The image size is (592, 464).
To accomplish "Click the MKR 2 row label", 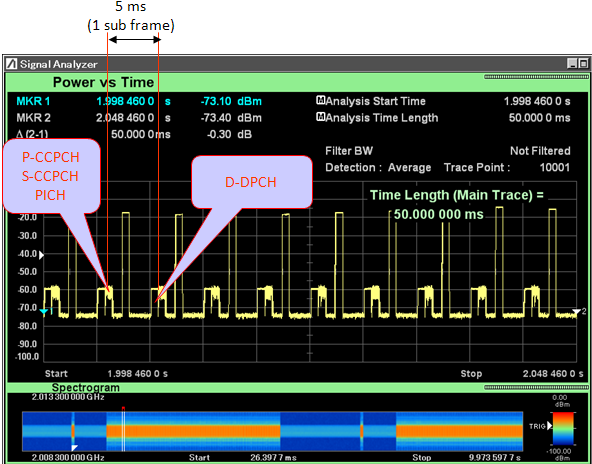I will 34,118.
